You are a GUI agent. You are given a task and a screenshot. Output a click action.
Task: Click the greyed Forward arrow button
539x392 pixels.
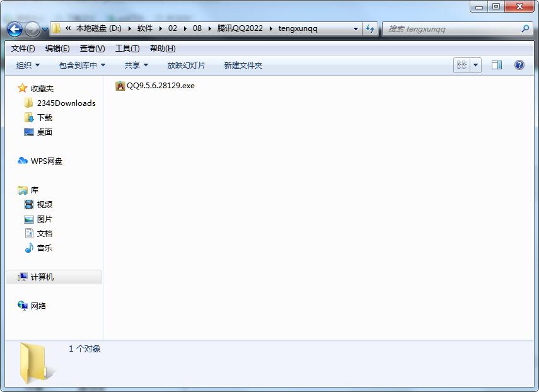[32, 29]
